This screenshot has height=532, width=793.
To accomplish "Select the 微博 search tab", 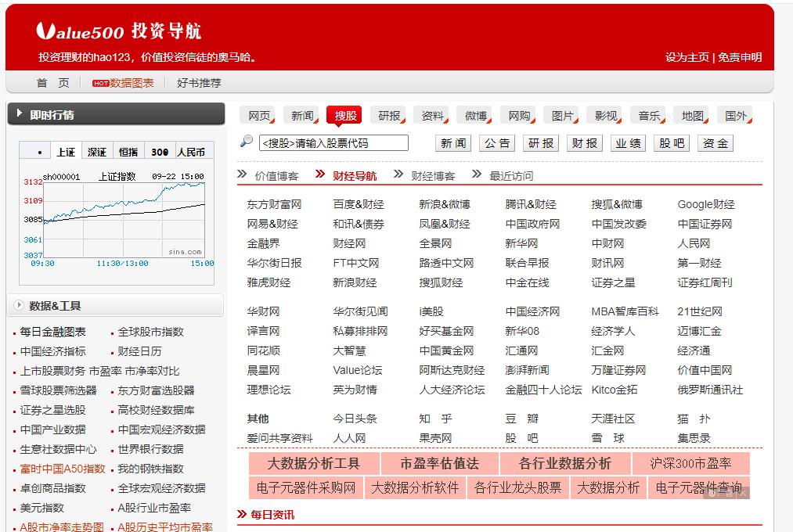I will point(475,116).
